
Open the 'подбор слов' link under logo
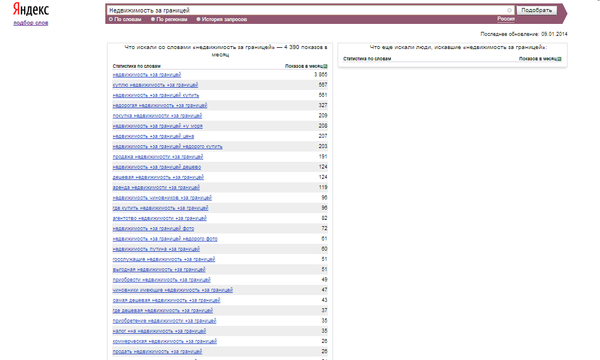click(31, 23)
